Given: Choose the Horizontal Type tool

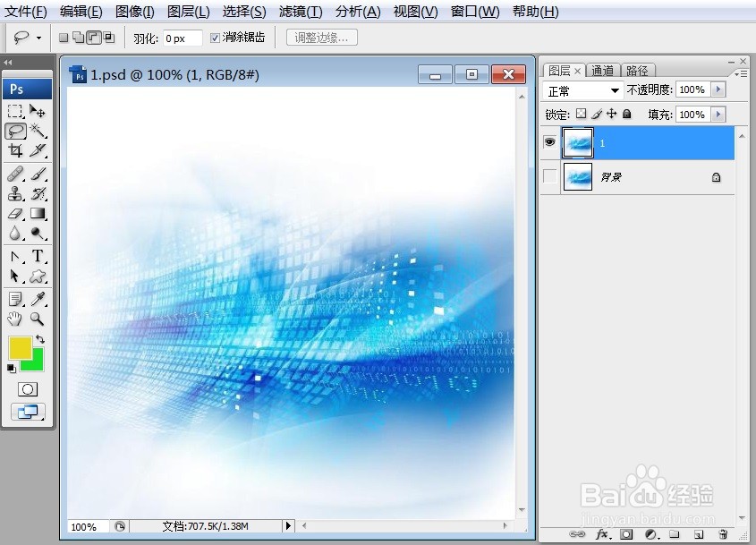Looking at the screenshot, I should 37,256.
